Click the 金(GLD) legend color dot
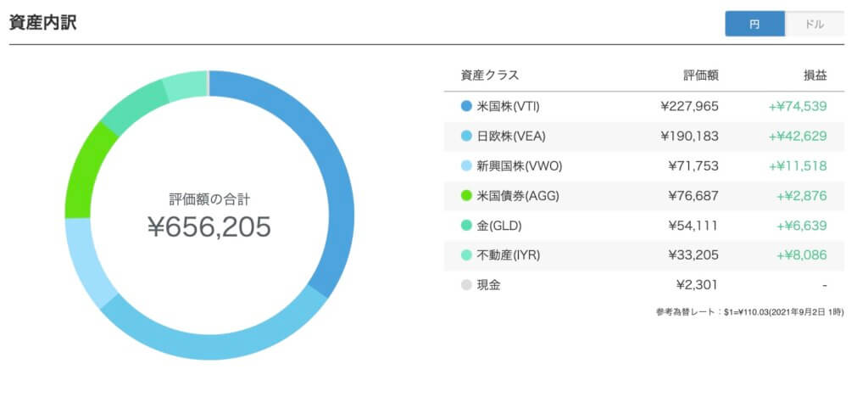Screen dimensions: 868x397 tap(466, 226)
